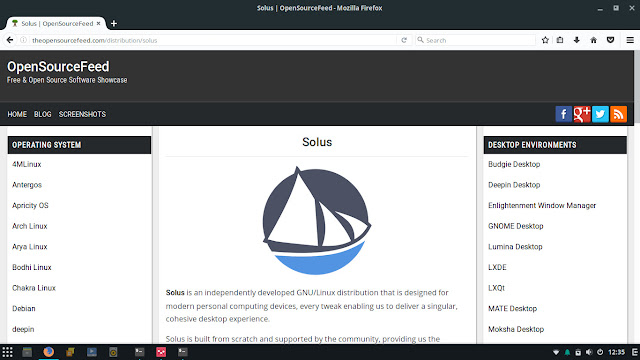This screenshot has height=360, width=640.
Task: Open the power session tray icon
Action: tap(600, 352)
